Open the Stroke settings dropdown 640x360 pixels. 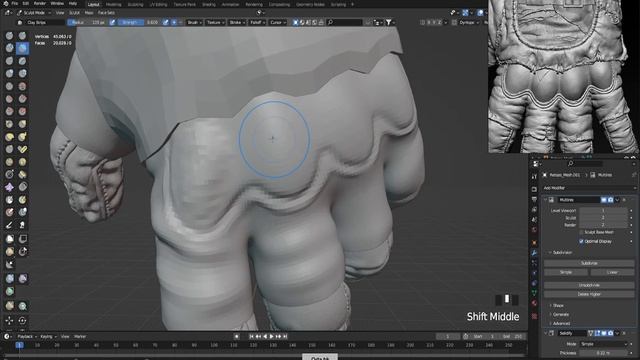[x=237, y=22]
